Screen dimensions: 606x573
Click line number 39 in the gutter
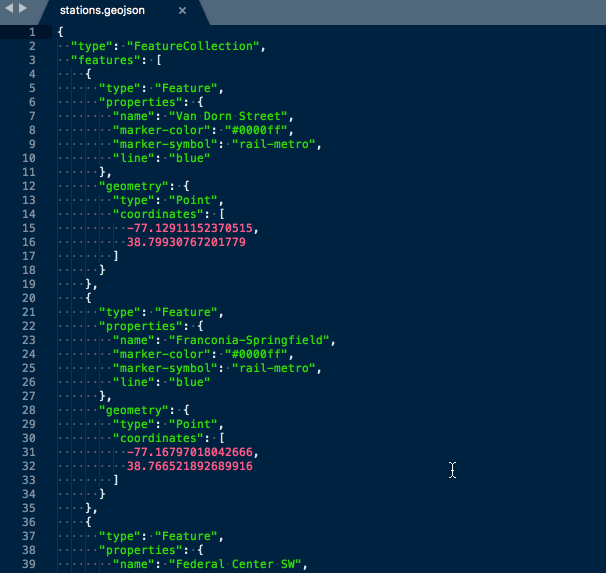(x=30, y=564)
